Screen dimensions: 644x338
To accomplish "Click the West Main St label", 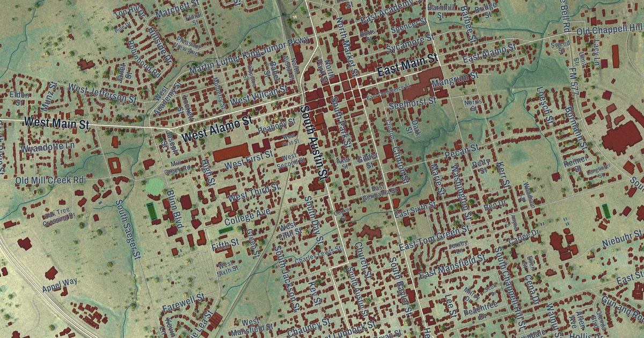I will point(56,123).
